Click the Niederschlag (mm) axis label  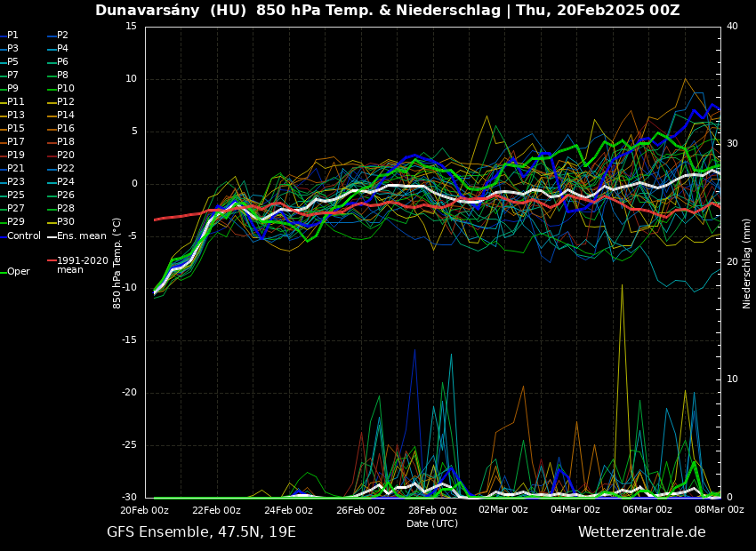[747, 263]
